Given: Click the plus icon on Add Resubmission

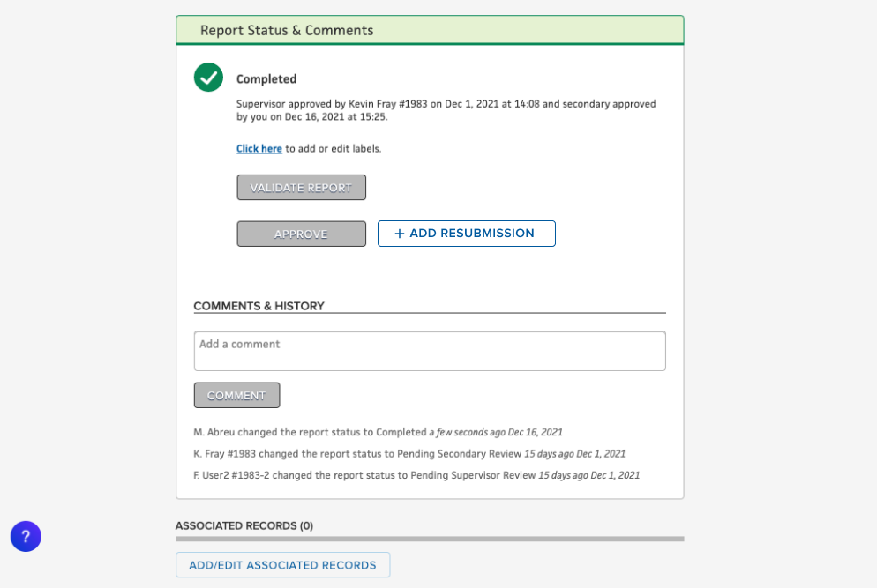Looking at the screenshot, I should [400, 234].
